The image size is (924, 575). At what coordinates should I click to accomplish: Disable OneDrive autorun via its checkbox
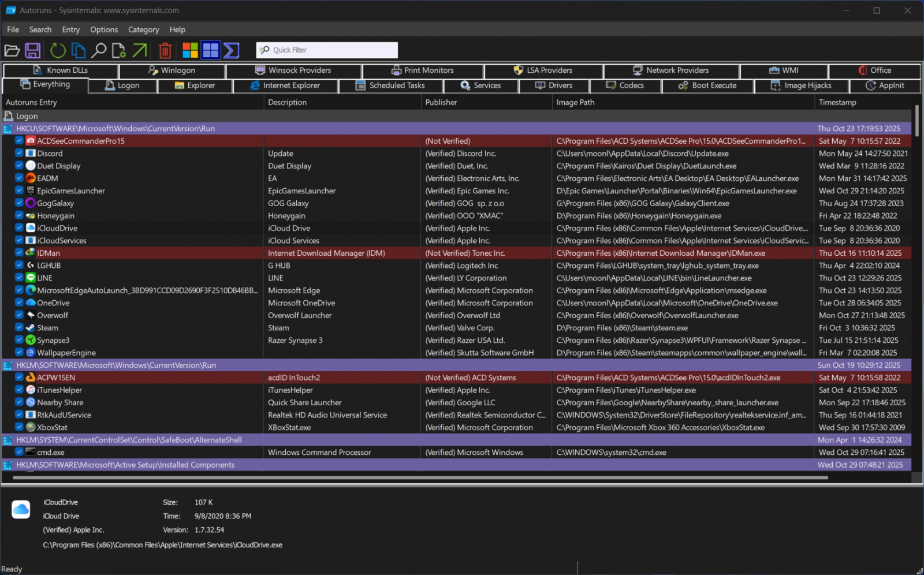click(19, 303)
